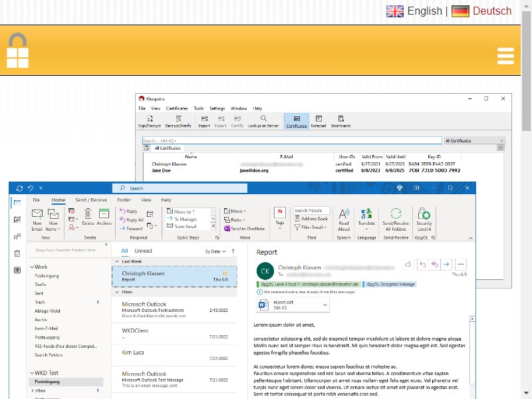Collapse the Last Week message group
This screenshot has height=399, width=532.
click(117, 261)
